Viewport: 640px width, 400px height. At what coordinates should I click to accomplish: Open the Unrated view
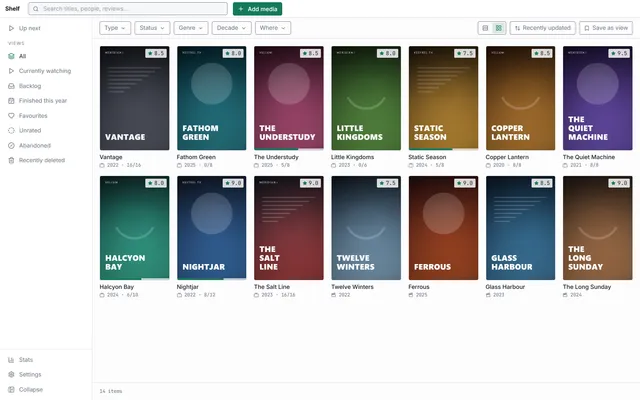coord(46,130)
